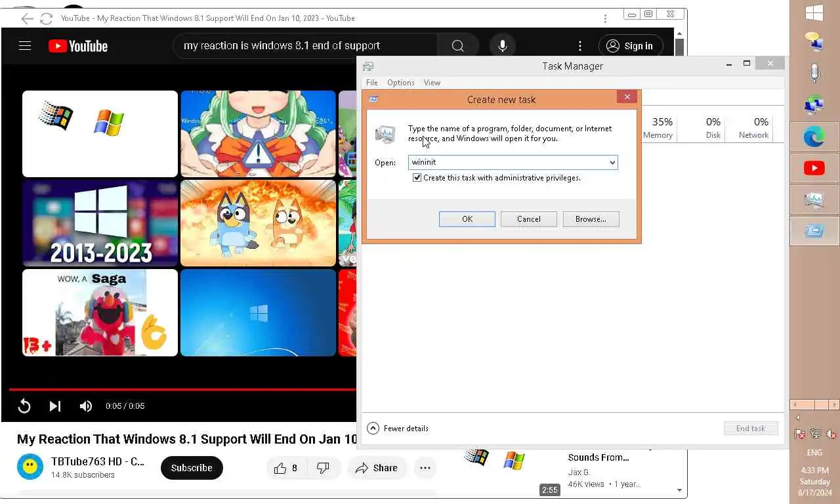The height and width of the screenshot is (504, 840).
Task: Select the Bluey explosion video thumbnail
Action: (258, 223)
